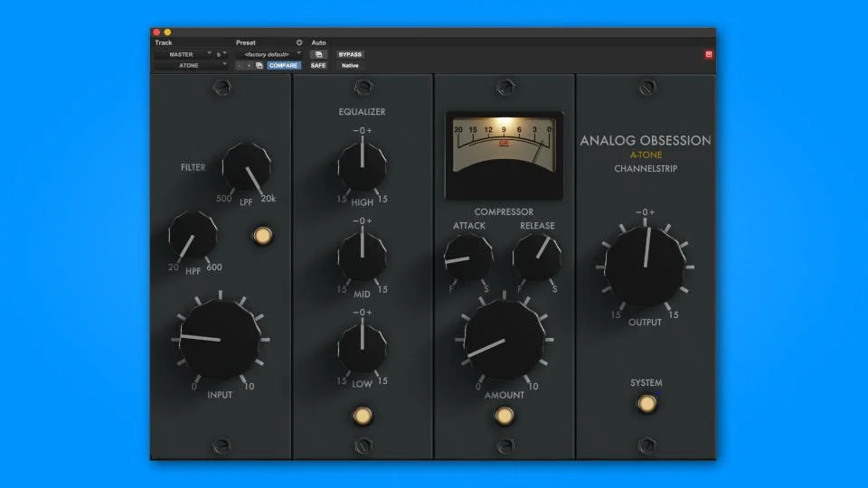This screenshot has height=488, width=868.
Task: Click the GR gain reduction VU meter
Action: pyautogui.click(x=504, y=155)
